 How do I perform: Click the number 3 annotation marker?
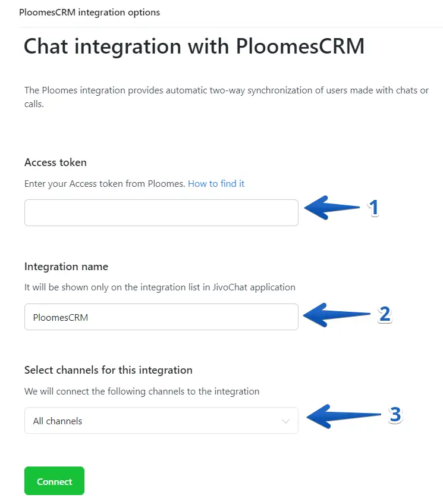point(395,415)
